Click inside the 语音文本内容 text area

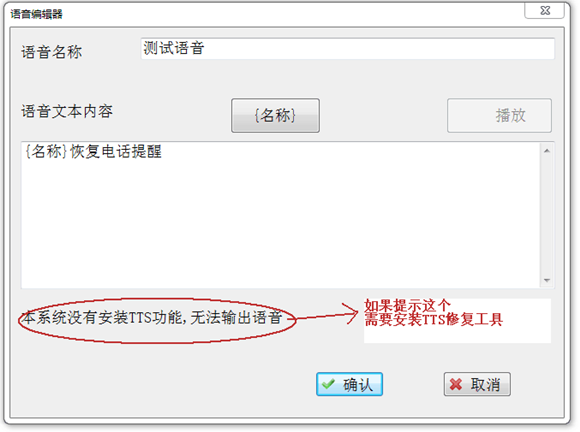tap(280, 215)
